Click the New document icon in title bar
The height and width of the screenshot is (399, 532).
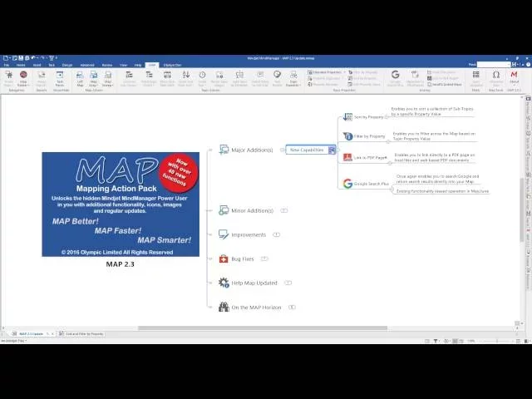coord(6,58)
